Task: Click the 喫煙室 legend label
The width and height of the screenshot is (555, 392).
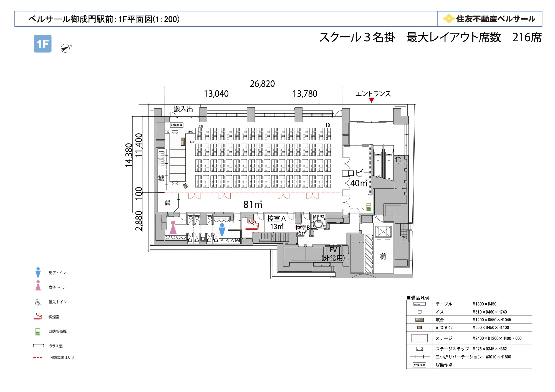Action: (x=54, y=317)
